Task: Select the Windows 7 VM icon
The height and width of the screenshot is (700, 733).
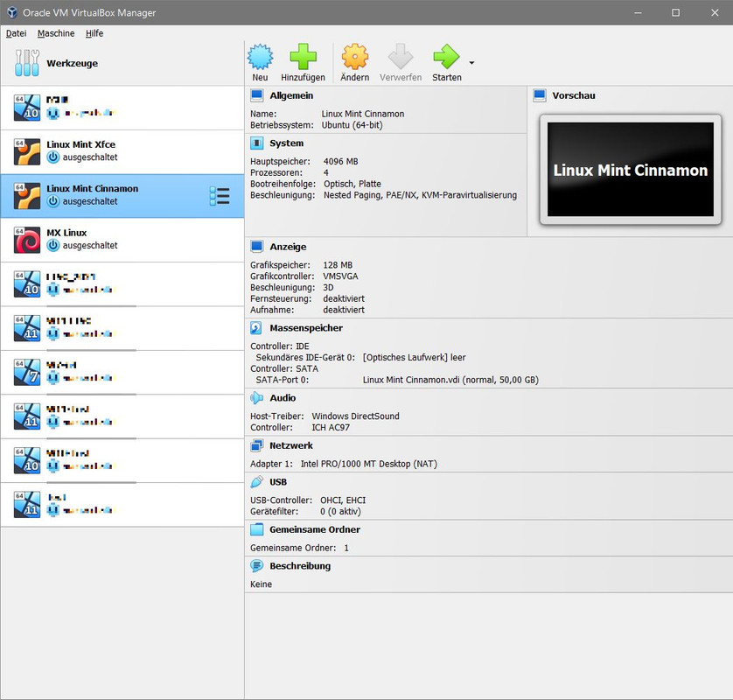Action: pyautogui.click(x=27, y=372)
